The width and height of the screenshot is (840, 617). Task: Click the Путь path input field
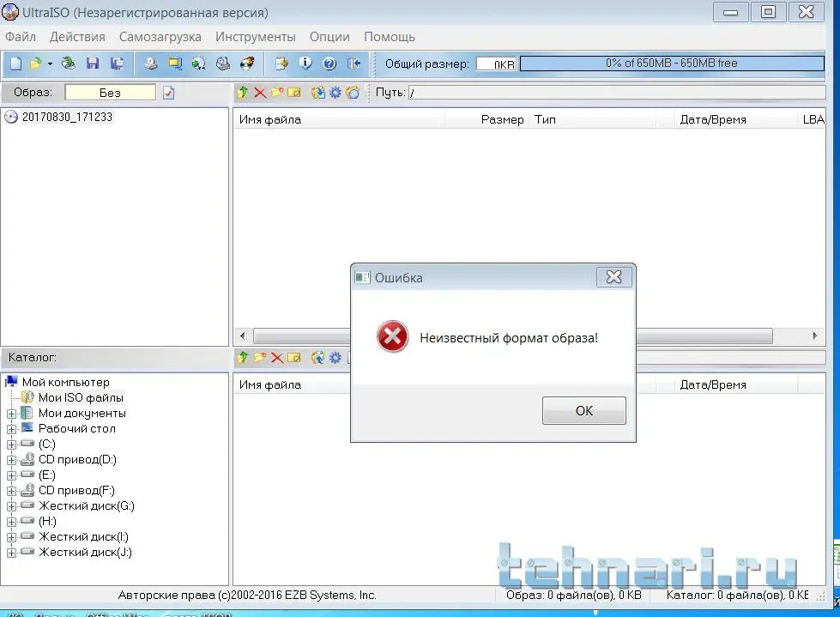[616, 93]
